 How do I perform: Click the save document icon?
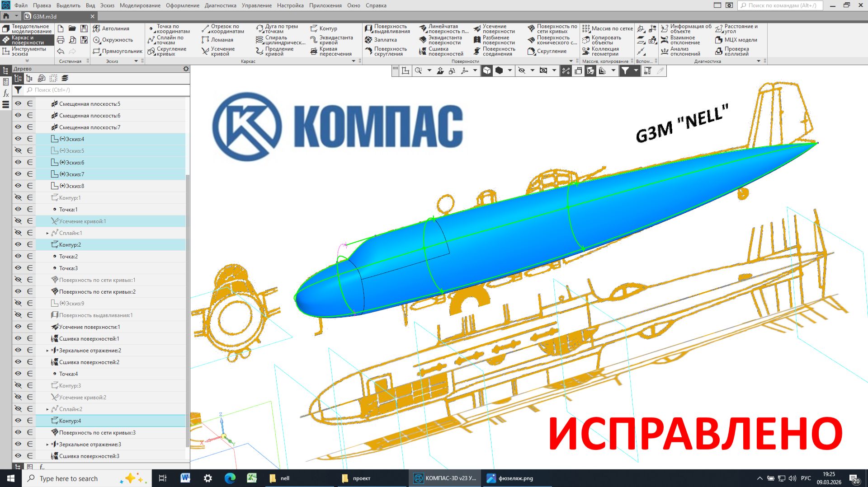pyautogui.click(x=84, y=28)
